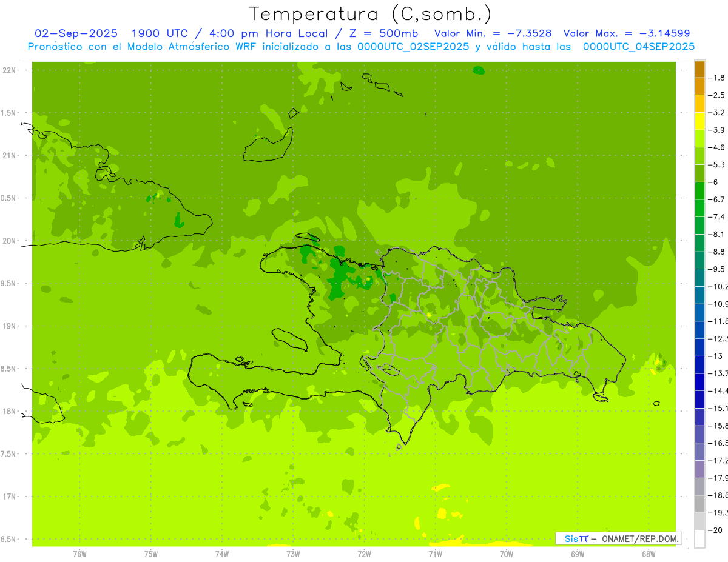Select teal swatch between -9.5 and -10.2

coord(699,278)
